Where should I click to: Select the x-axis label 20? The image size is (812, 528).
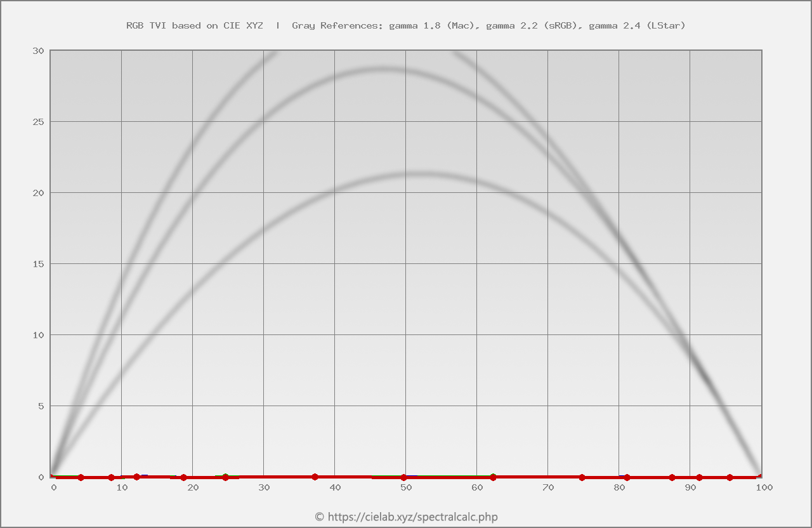[193, 487]
